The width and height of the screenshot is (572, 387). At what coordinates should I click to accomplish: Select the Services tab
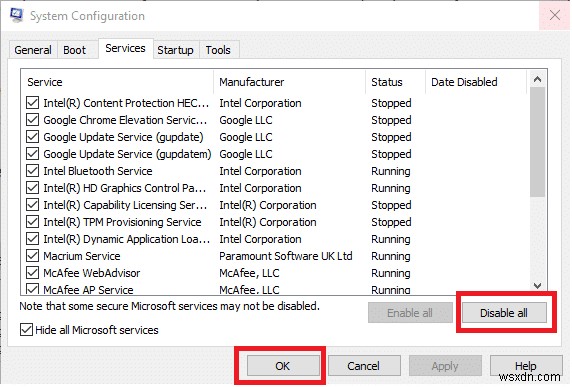(x=125, y=48)
